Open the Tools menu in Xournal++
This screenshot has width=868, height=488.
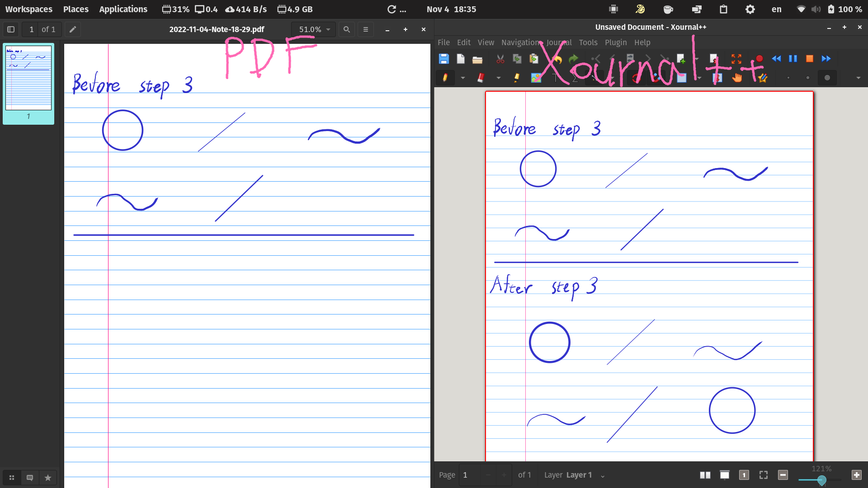(588, 42)
